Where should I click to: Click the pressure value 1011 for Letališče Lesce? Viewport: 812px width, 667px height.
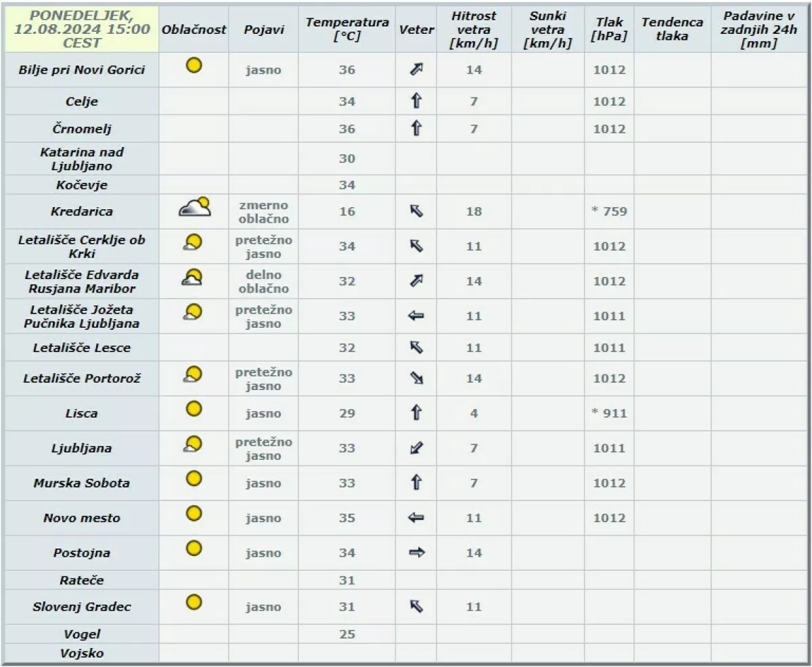[x=608, y=347]
